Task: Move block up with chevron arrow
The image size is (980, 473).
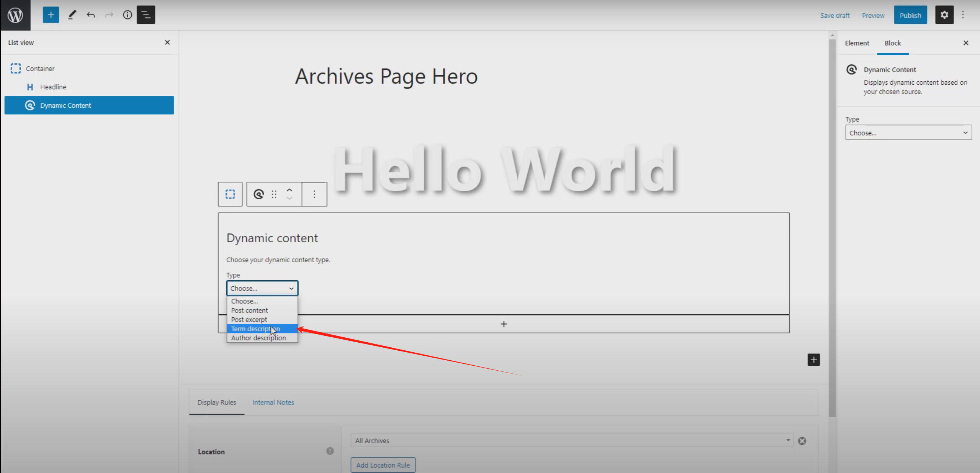Action: click(x=290, y=190)
